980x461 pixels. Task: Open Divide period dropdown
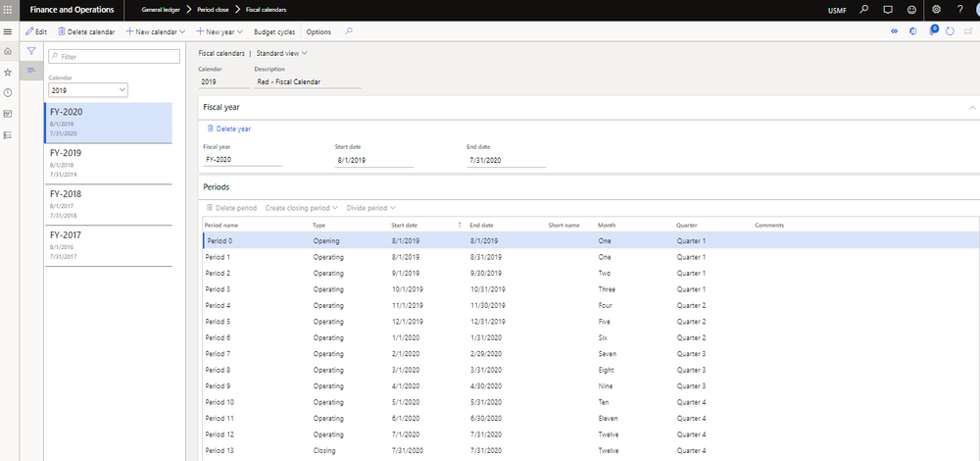point(371,208)
